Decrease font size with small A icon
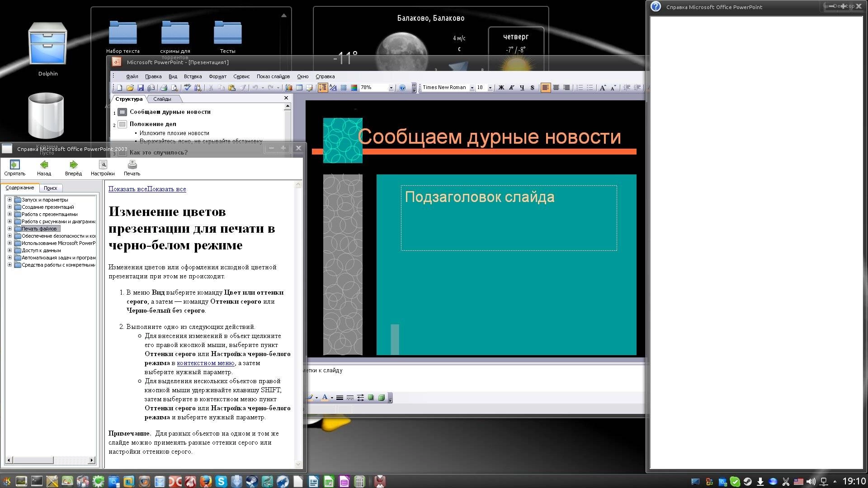Image resolution: width=868 pixels, height=488 pixels. click(613, 88)
